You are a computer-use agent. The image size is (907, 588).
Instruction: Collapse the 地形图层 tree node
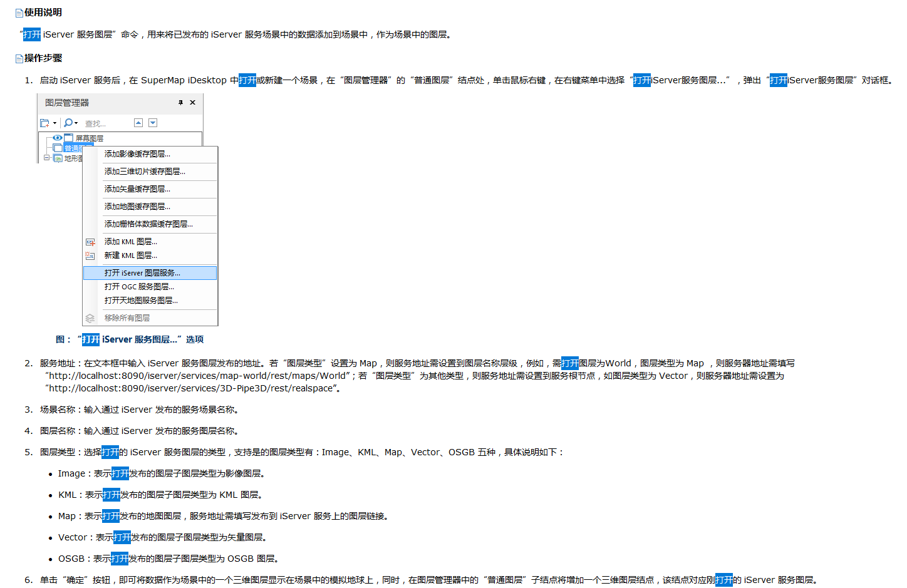click(x=47, y=158)
